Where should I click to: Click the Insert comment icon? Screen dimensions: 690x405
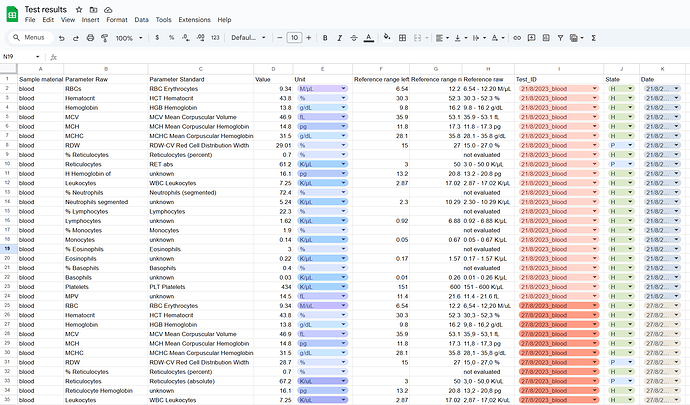pos(532,38)
